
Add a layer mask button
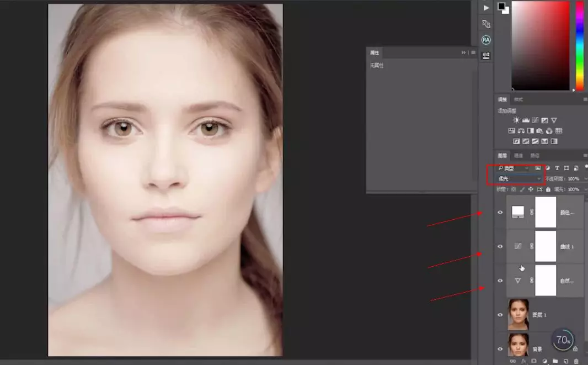(x=534, y=361)
